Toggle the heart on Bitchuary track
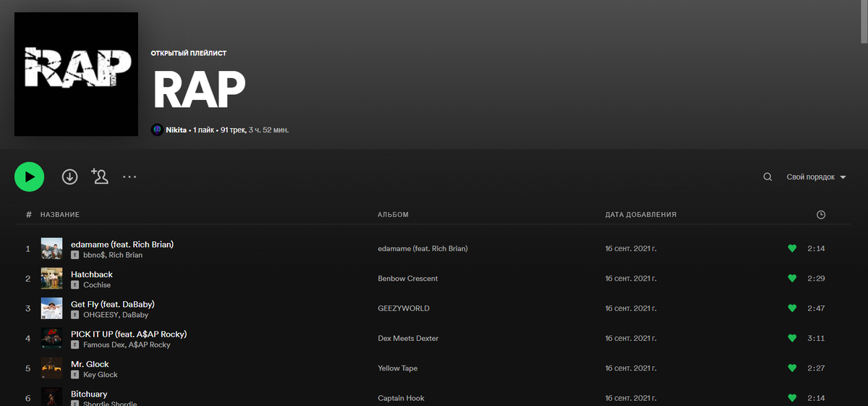The width and height of the screenshot is (868, 406). pyautogui.click(x=792, y=398)
